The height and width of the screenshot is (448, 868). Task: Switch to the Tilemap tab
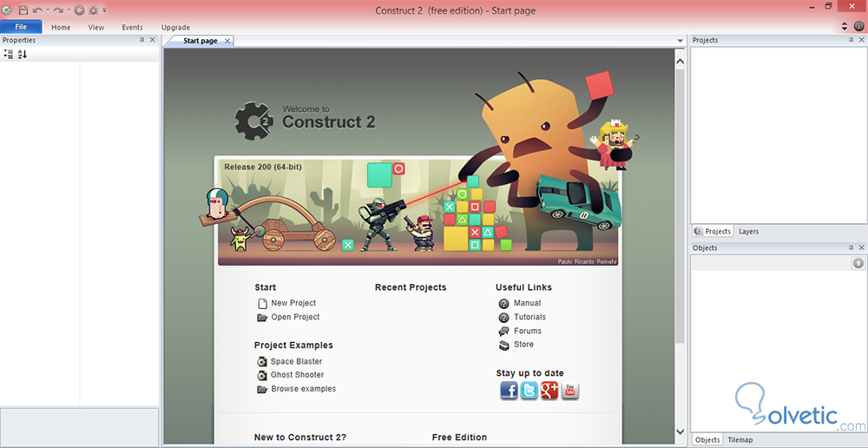pyautogui.click(x=740, y=439)
